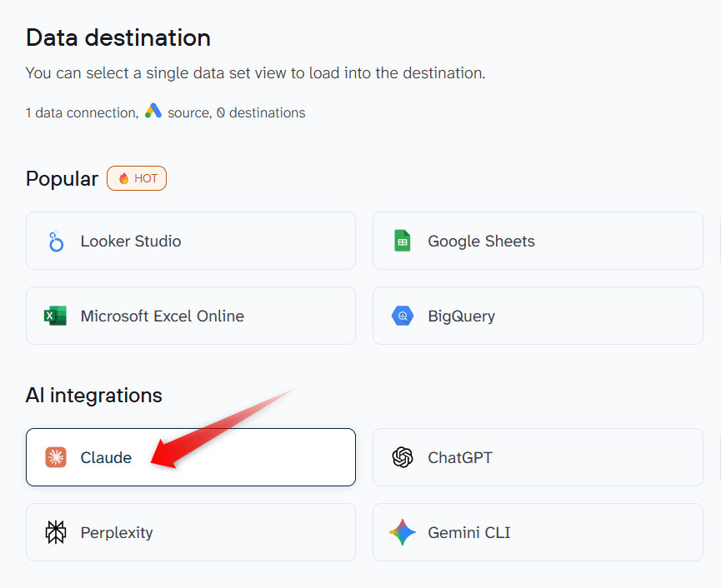721x588 pixels.
Task: Click the "0 destinations" text
Action: point(261,112)
